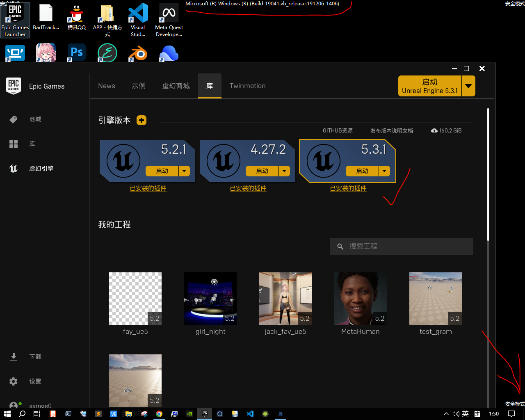Screen dimensions: 525x420
Task: Click the library vertical scrollbar
Action: (x=488, y=174)
